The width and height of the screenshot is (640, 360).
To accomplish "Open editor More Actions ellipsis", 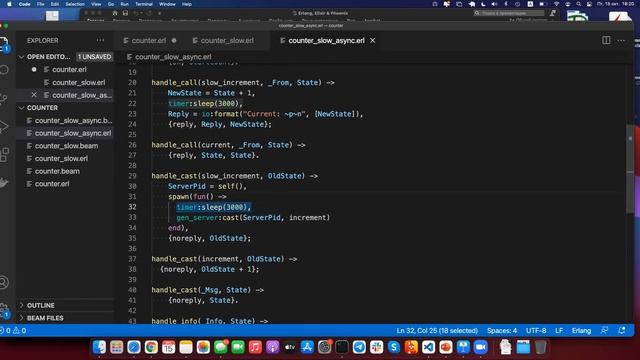I will [621, 40].
